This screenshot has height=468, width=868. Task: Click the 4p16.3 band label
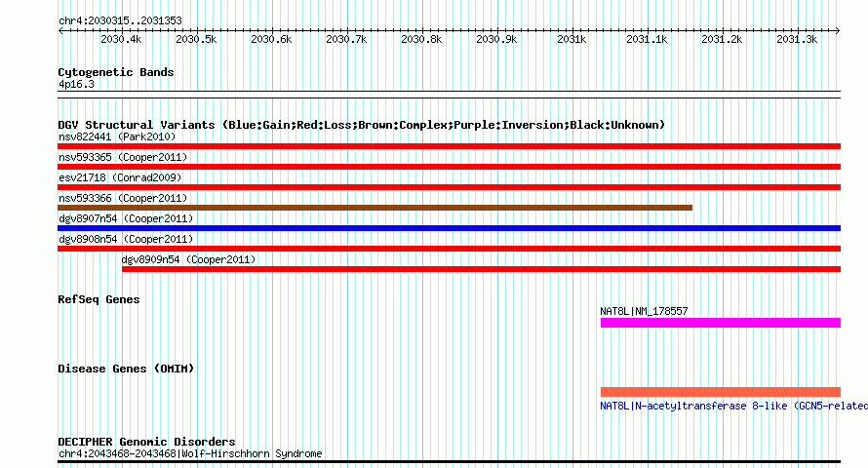point(76,84)
